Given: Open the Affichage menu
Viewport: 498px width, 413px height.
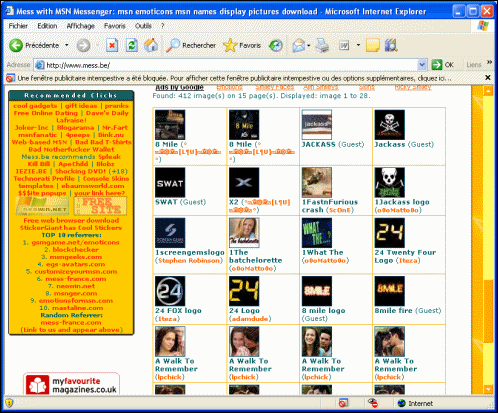Looking at the screenshot, I should (80, 26).
